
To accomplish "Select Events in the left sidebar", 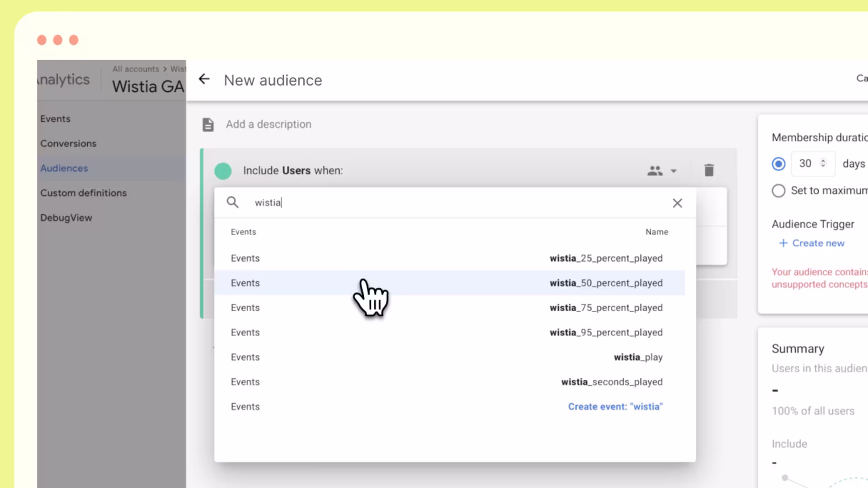I will (x=55, y=118).
